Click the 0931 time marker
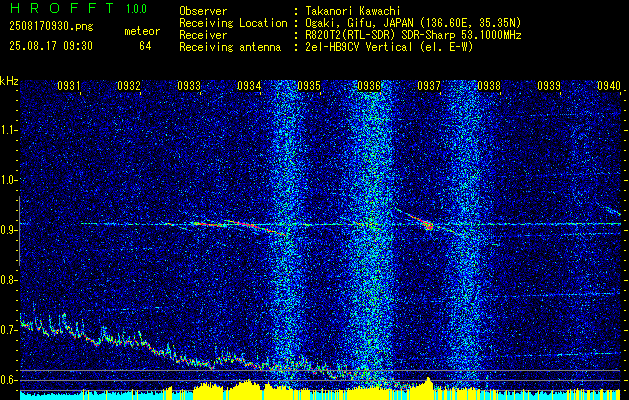The height and width of the screenshot is (400, 629). pos(69,85)
